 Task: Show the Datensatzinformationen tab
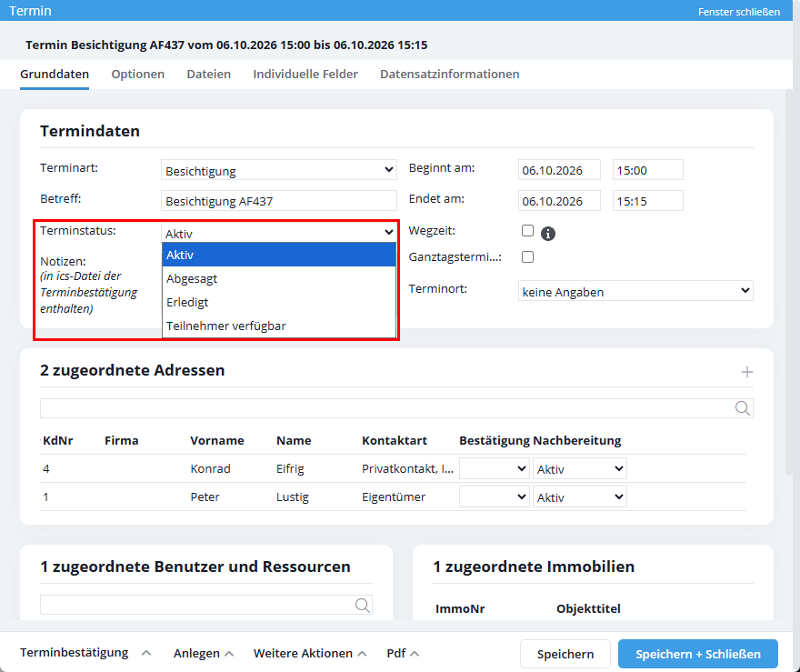[449, 74]
